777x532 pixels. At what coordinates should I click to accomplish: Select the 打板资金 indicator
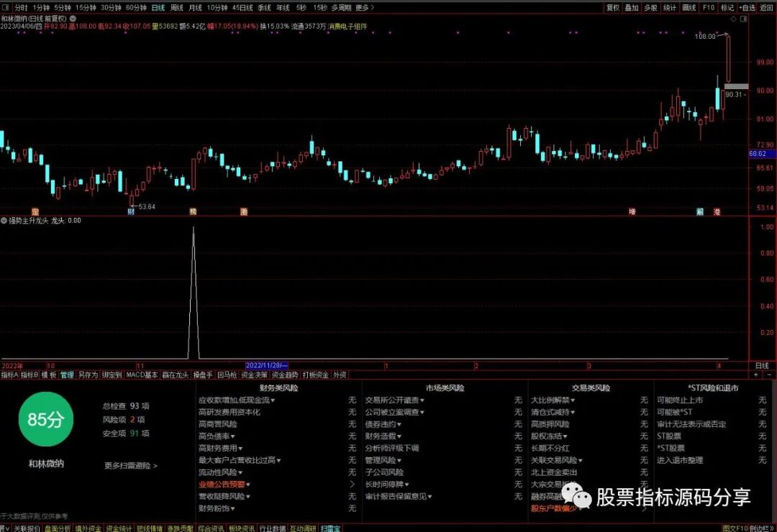316,375
